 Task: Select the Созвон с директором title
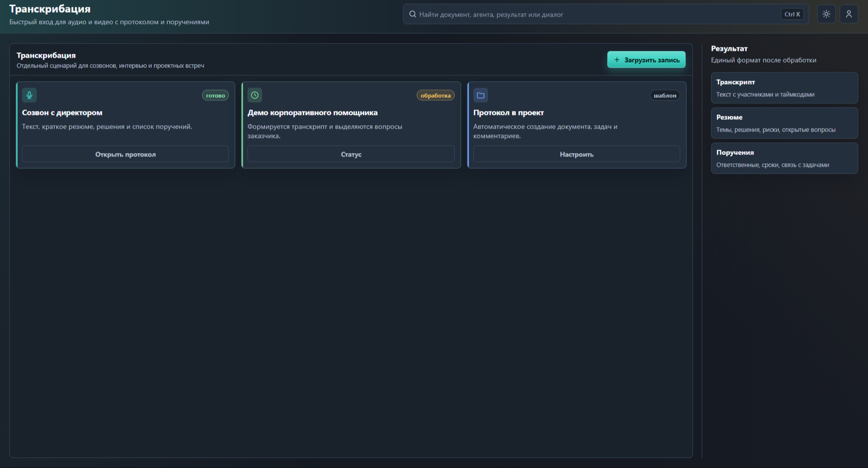62,112
